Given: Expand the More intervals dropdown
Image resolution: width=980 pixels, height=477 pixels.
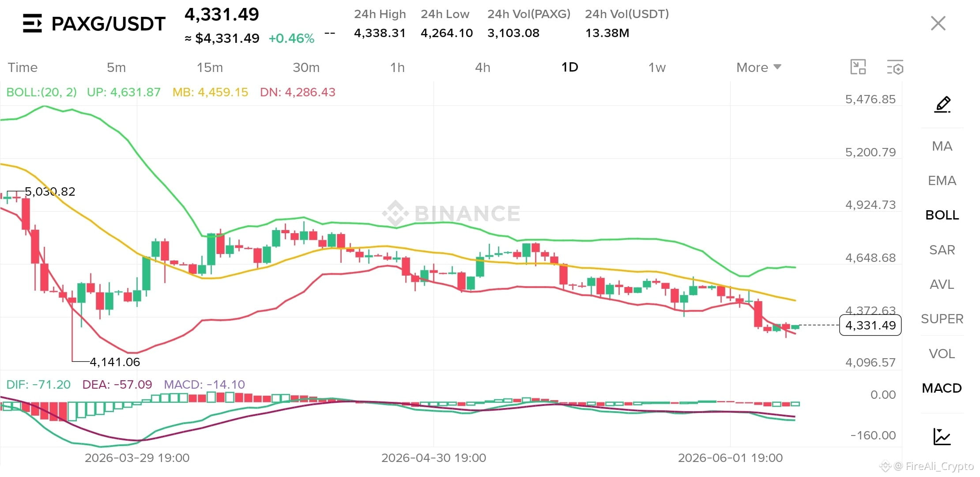Looking at the screenshot, I should click(x=759, y=68).
